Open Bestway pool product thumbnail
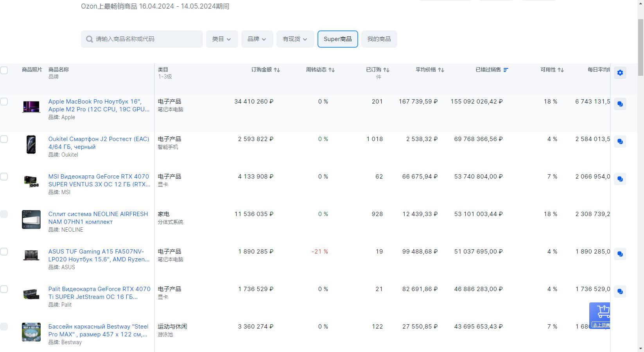This screenshot has height=352, width=644. [31, 332]
